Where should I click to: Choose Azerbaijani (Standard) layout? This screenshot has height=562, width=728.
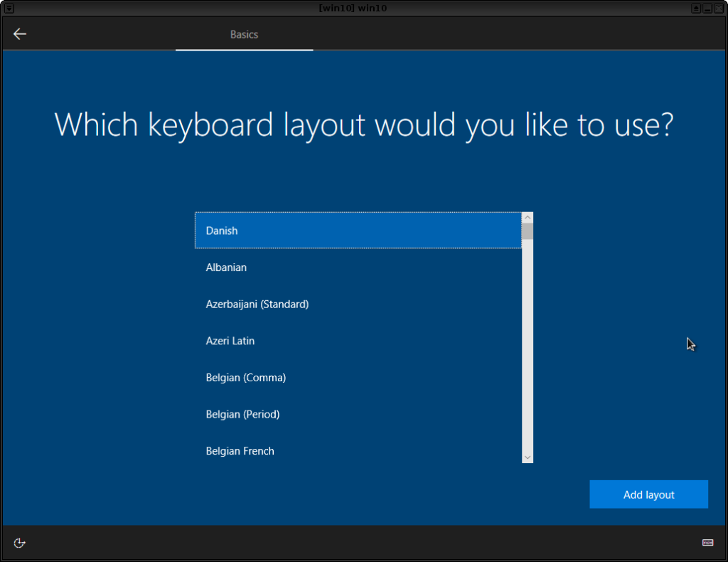(x=358, y=304)
